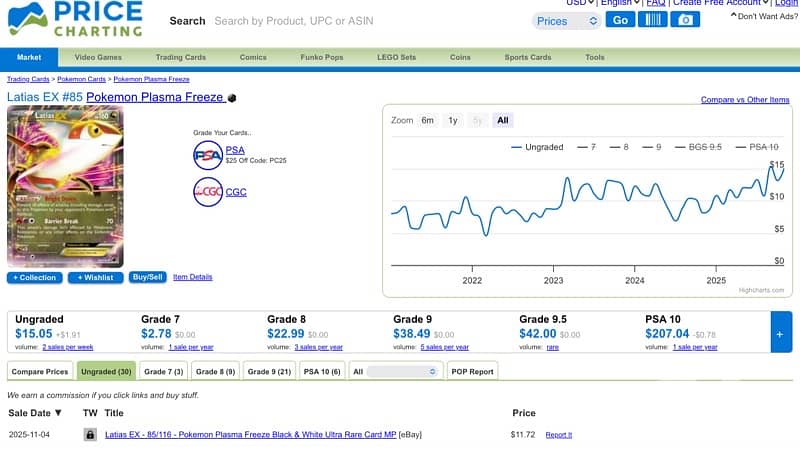Switch to the Grade 9 (21) tab

point(268,371)
